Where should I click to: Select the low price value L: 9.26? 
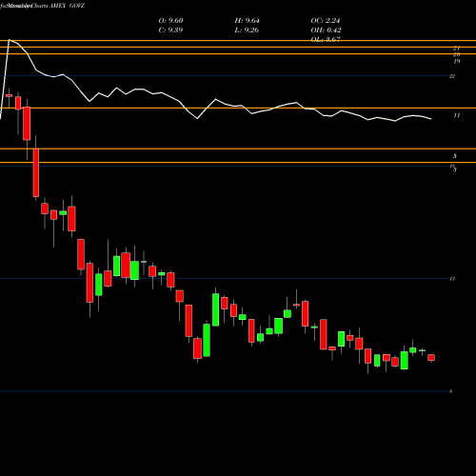point(247,30)
